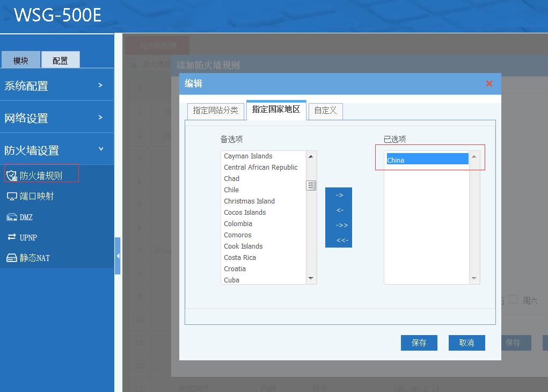The image size is (548, 392).
Task: Switch to the 自定义 tab
Action: (x=325, y=110)
